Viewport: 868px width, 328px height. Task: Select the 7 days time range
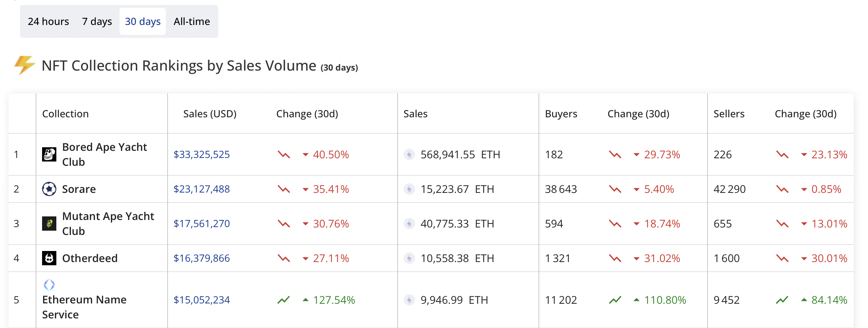(x=97, y=21)
